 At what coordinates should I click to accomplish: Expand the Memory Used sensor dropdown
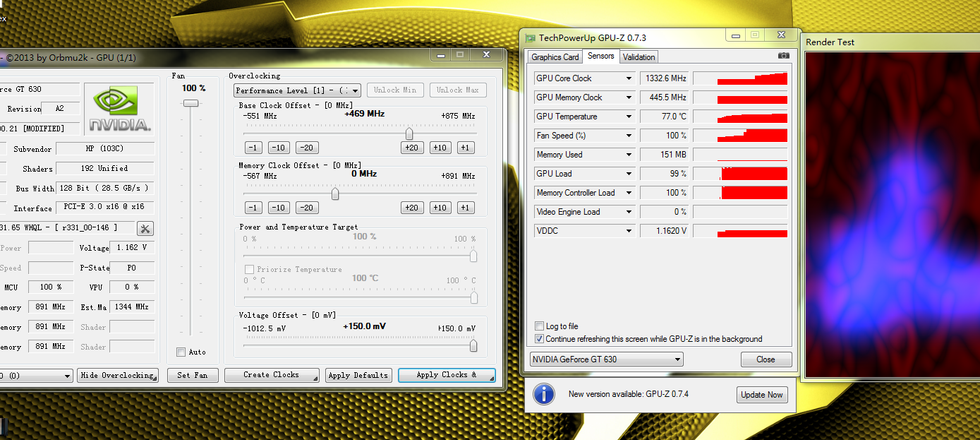629,155
